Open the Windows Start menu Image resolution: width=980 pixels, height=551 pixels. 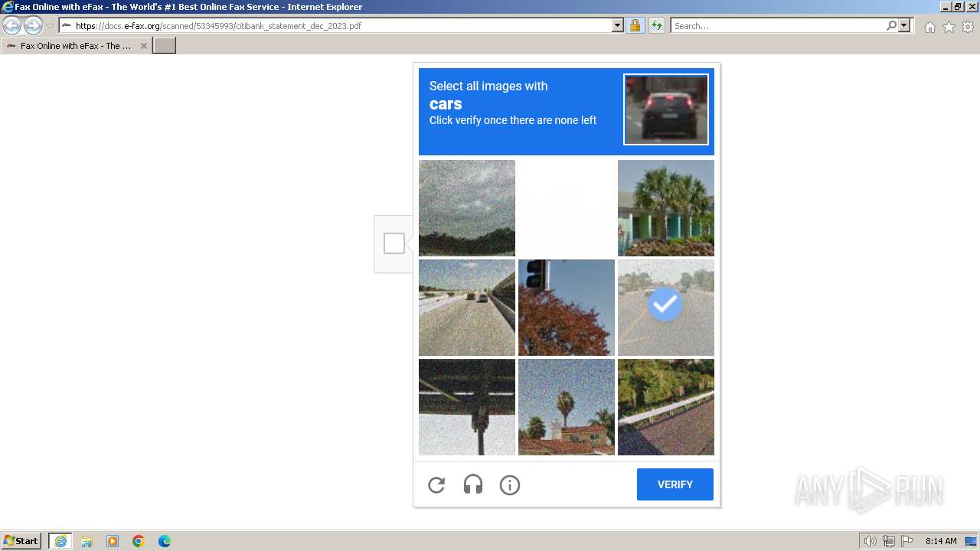pos(21,541)
